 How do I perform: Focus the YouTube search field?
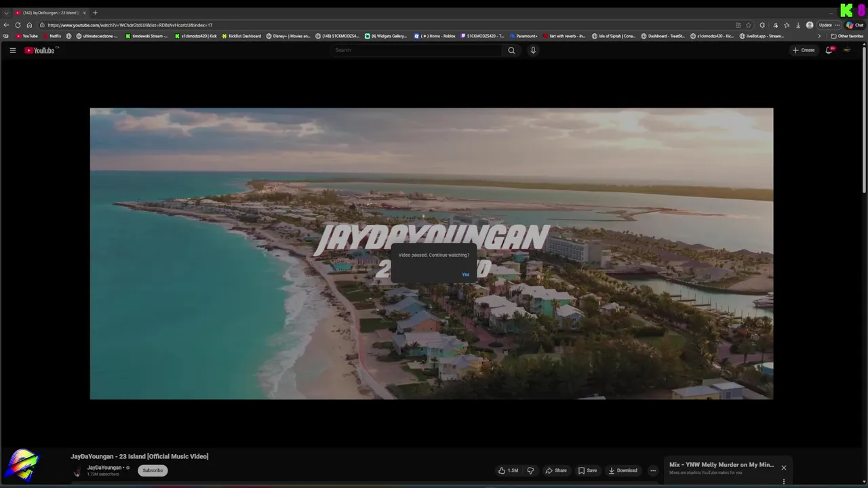[417, 50]
